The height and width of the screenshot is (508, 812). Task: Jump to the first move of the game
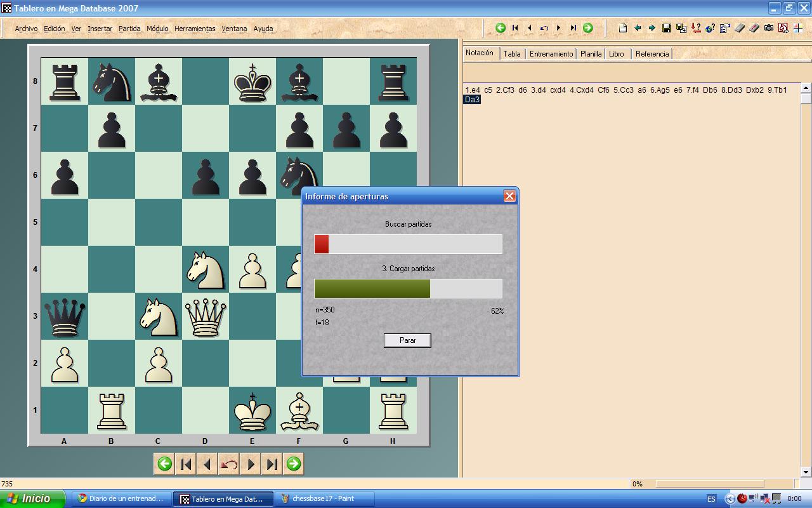185,464
